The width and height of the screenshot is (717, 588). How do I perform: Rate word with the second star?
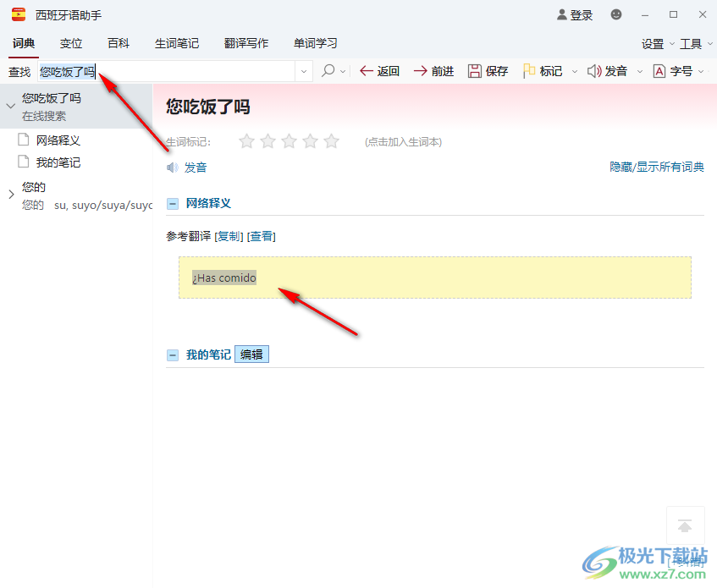click(267, 141)
